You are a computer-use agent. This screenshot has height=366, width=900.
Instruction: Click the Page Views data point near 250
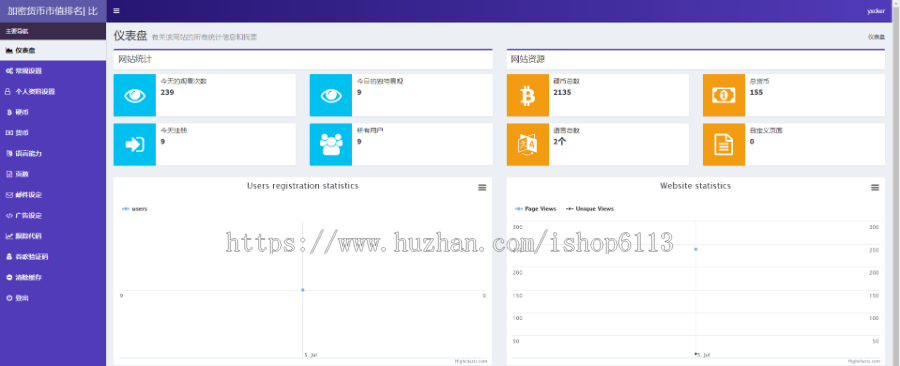(696, 249)
